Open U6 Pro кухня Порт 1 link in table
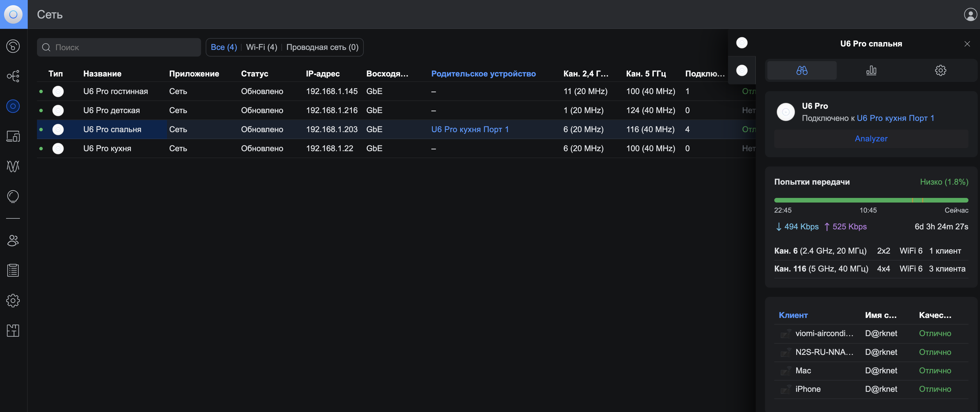This screenshot has height=412, width=980. click(469, 130)
